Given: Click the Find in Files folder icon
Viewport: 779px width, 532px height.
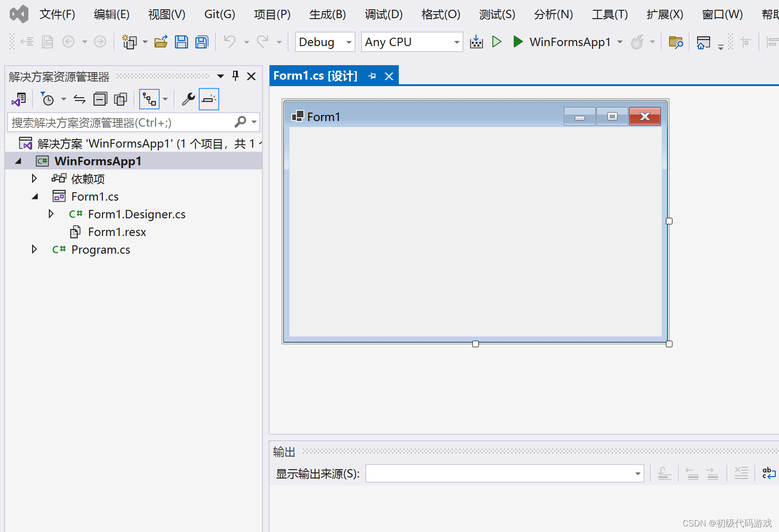Looking at the screenshot, I should (675, 42).
